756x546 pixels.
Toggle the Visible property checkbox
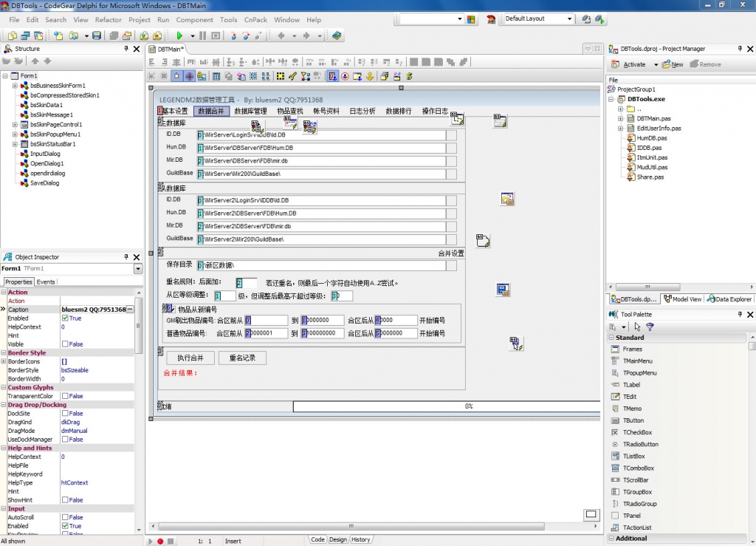tap(65, 344)
